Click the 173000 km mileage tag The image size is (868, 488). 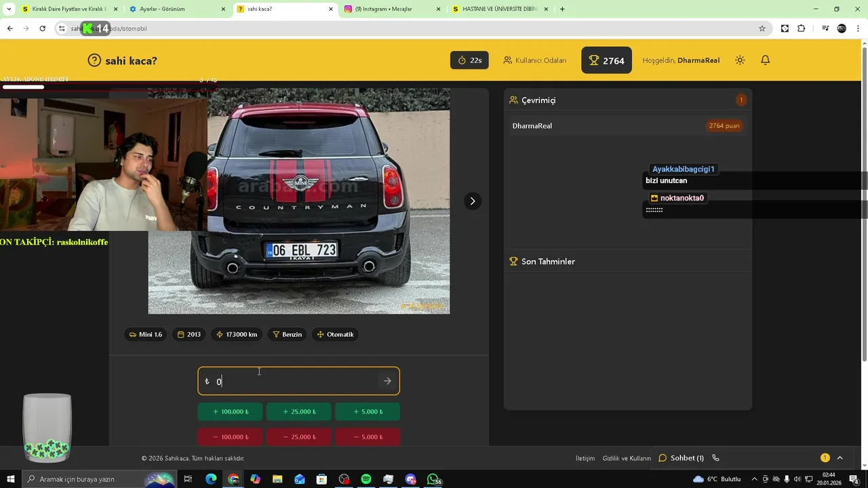(x=237, y=334)
